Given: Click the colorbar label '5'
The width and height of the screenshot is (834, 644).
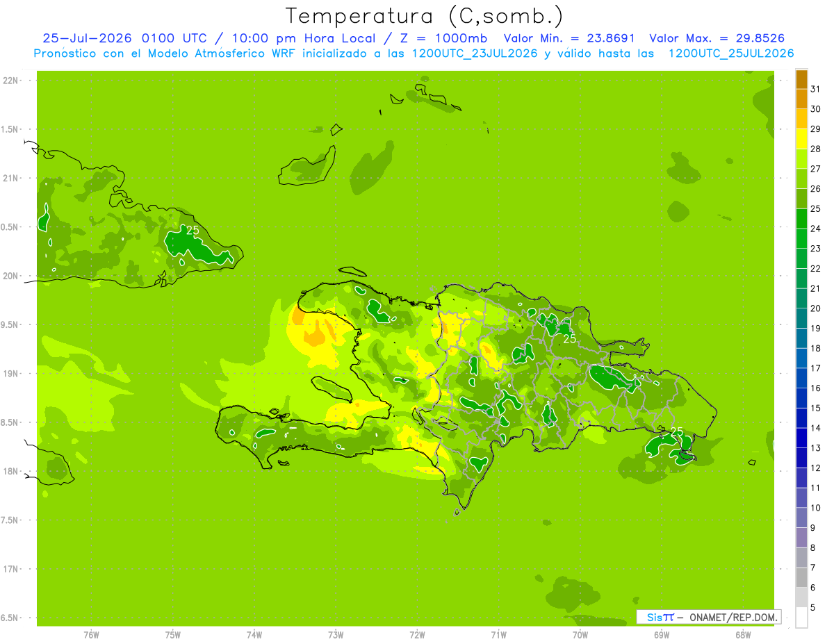Looking at the screenshot, I should (x=813, y=607).
